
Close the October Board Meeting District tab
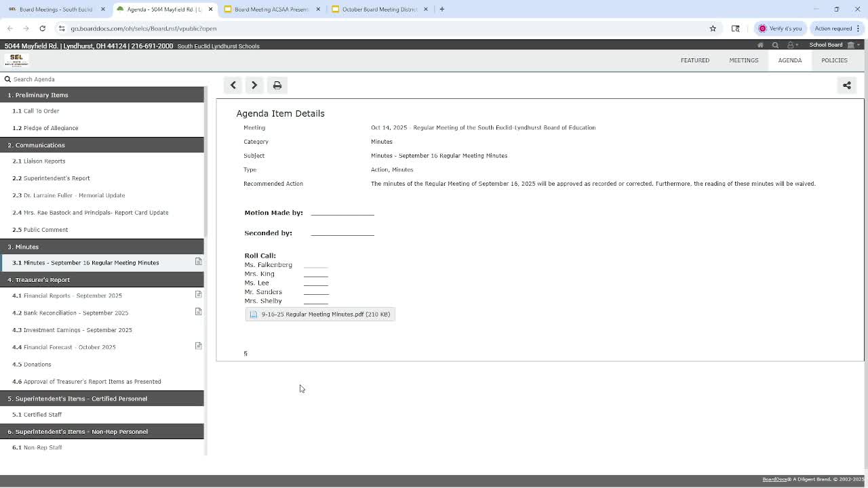pos(426,9)
